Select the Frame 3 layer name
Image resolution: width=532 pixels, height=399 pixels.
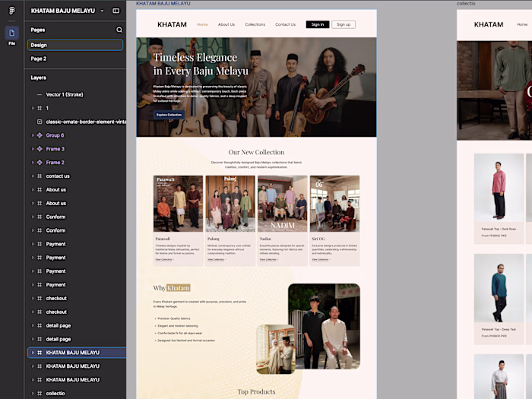pyautogui.click(x=55, y=149)
